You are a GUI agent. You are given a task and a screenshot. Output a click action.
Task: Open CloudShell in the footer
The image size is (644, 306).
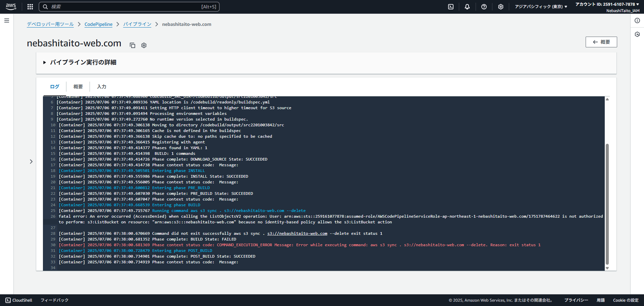tap(19, 300)
